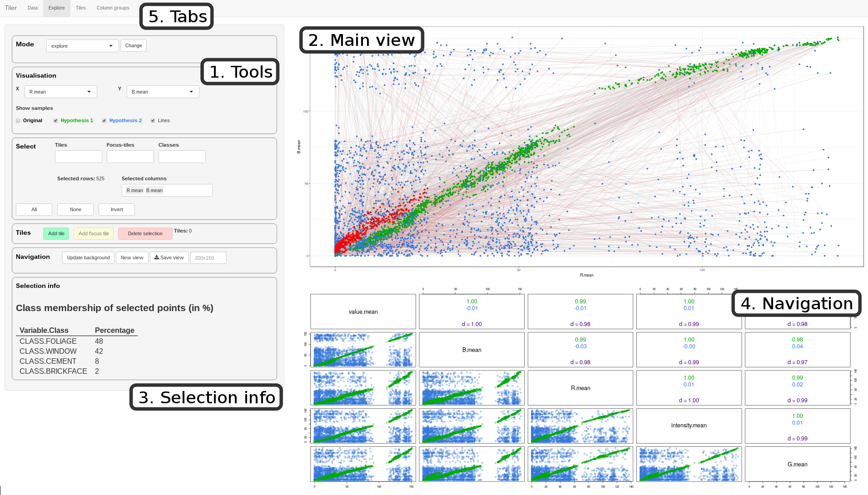Viewport: 868px width, 495px height.
Task: Switch to the Data tab
Action: (33, 8)
